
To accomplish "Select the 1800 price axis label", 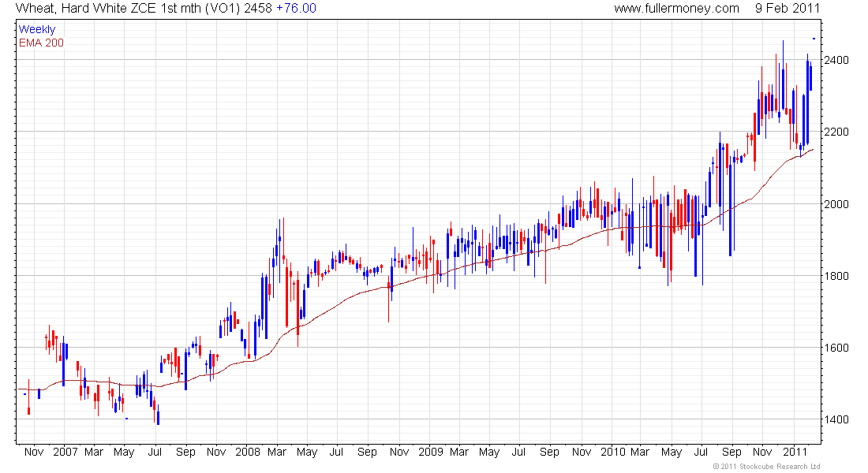I will [x=836, y=275].
